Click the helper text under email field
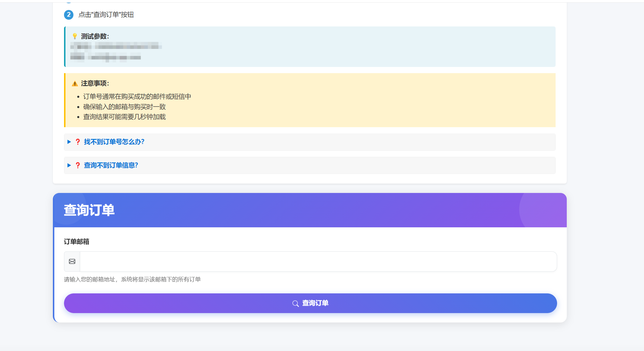Screen dimensions: 644x351 132,280
